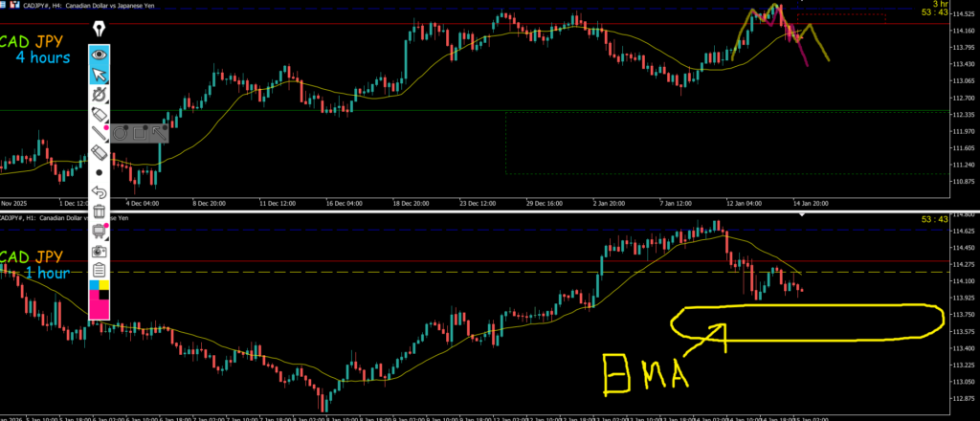Click the 114.625 price on H1 axis

(965, 232)
